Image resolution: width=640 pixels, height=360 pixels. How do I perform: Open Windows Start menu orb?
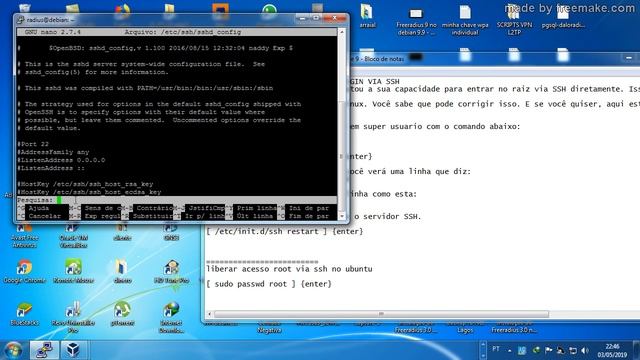(13, 350)
